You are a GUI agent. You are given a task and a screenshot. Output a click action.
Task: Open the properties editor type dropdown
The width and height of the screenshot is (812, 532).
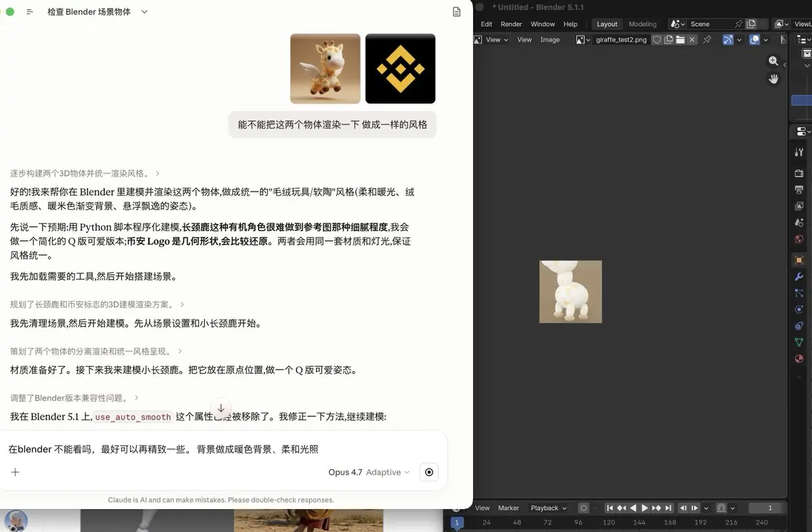coord(803,131)
